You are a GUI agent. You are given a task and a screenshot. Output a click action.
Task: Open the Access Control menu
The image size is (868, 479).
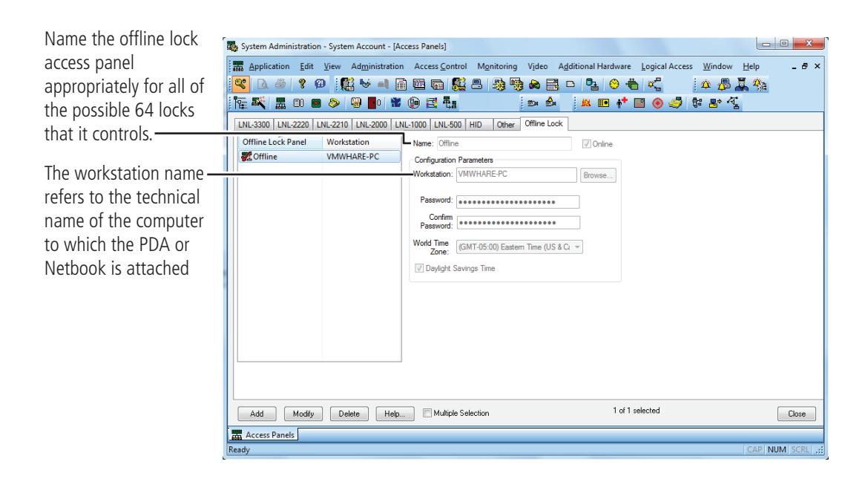[440, 67]
